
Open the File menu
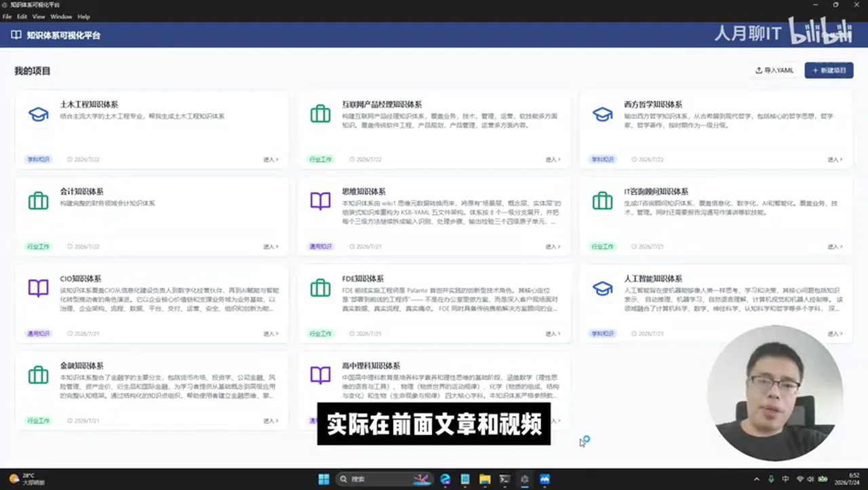click(x=7, y=16)
